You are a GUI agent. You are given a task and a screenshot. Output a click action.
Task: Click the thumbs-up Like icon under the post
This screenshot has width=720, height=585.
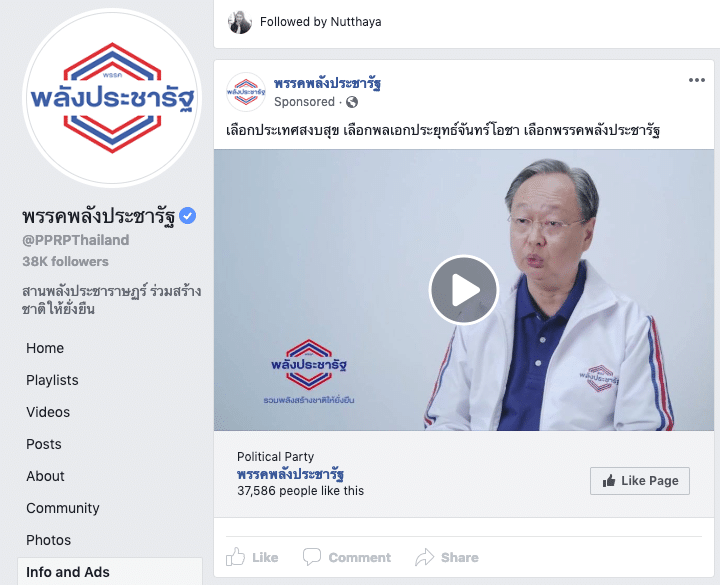235,557
